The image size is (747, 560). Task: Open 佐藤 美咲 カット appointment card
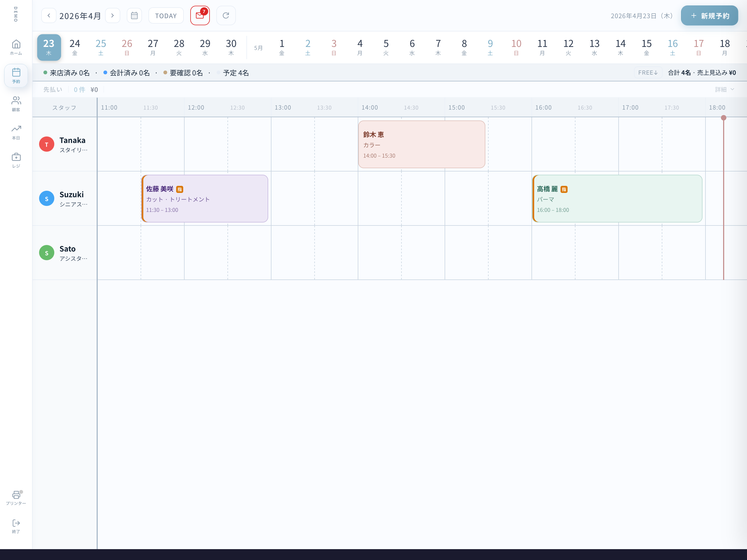[205, 199]
